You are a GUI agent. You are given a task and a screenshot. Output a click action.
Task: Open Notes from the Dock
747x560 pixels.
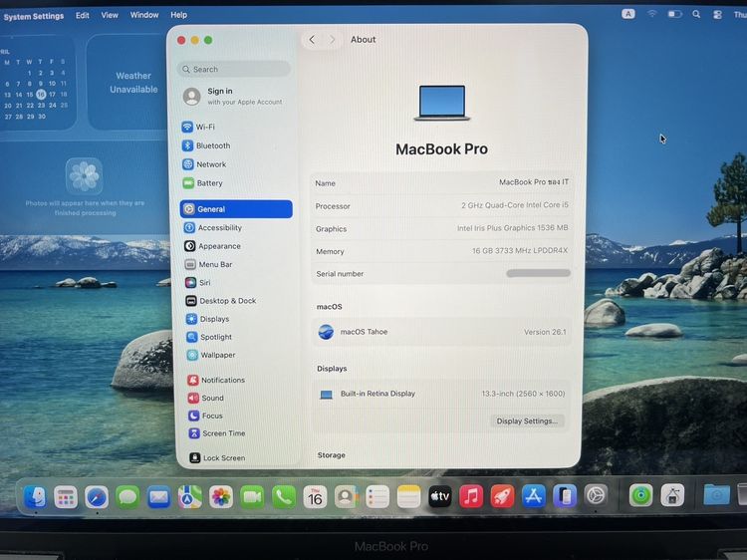[x=408, y=497]
